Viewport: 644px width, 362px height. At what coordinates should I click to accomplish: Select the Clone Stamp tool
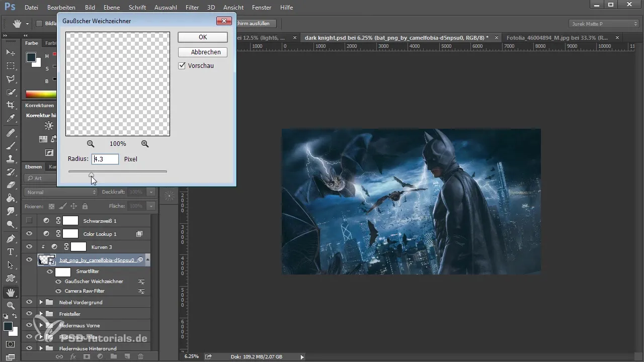click(10, 158)
